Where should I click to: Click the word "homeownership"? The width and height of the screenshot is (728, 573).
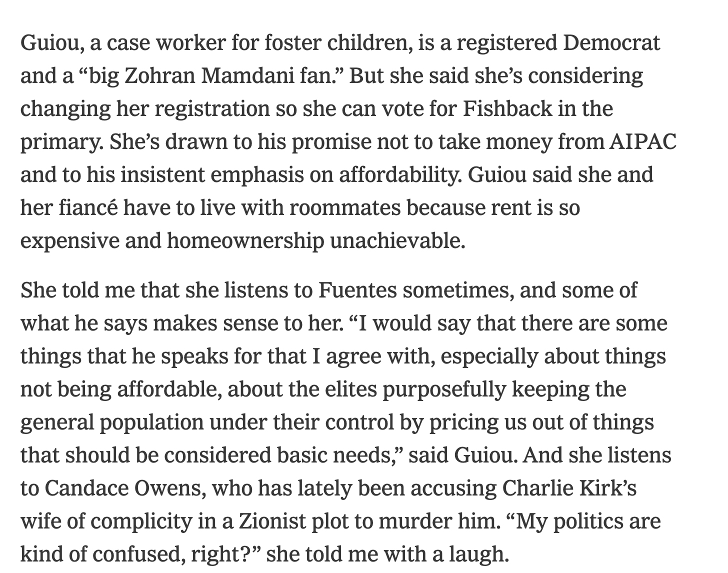pos(245,240)
